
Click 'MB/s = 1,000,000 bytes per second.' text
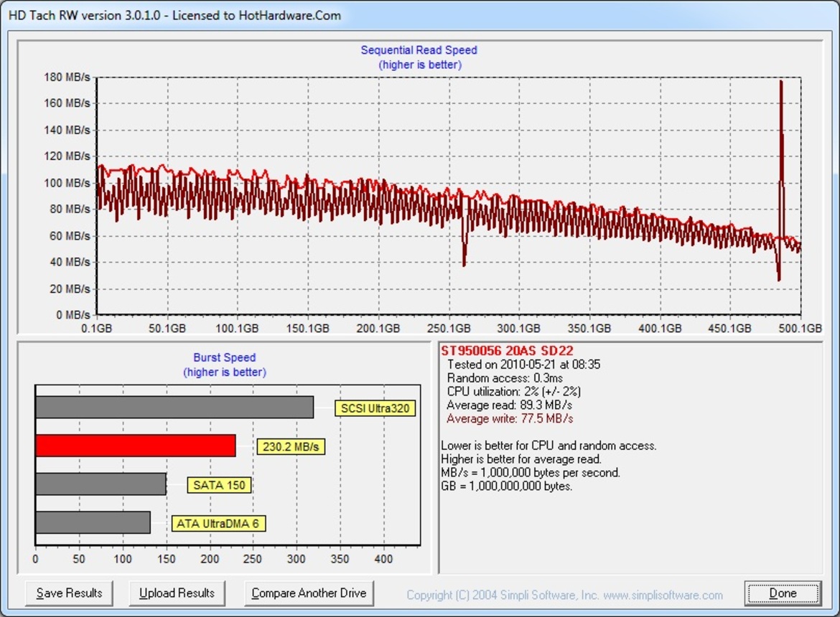[531, 473]
